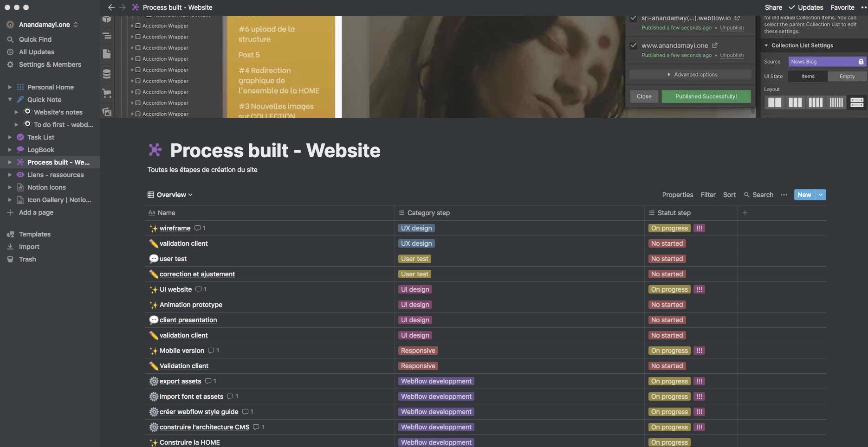Click the Statut step column header
The height and width of the screenshot is (447, 868).
coord(691,213)
